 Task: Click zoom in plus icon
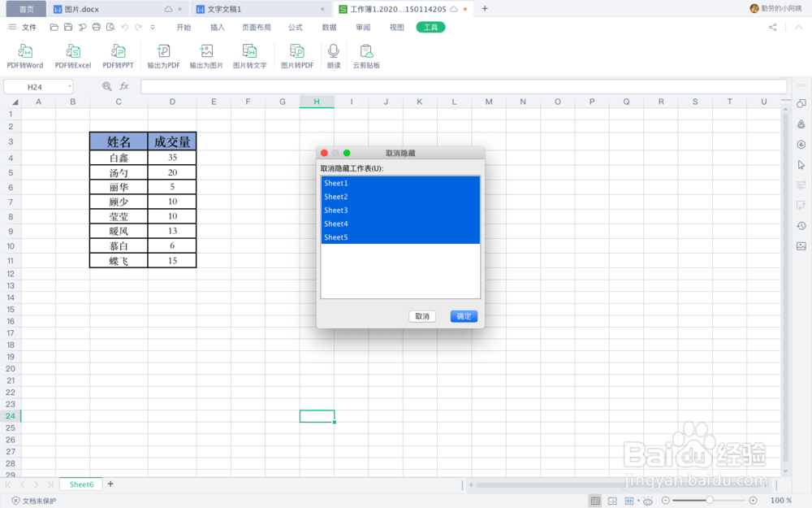click(753, 500)
